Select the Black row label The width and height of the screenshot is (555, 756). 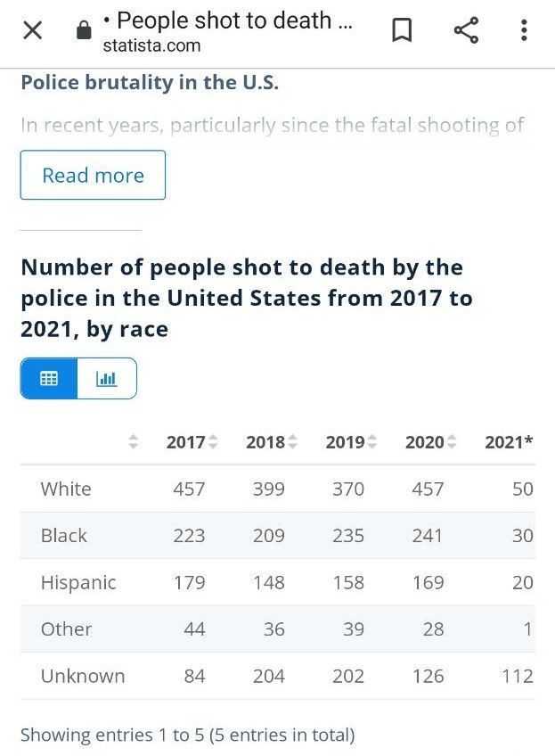(64, 536)
